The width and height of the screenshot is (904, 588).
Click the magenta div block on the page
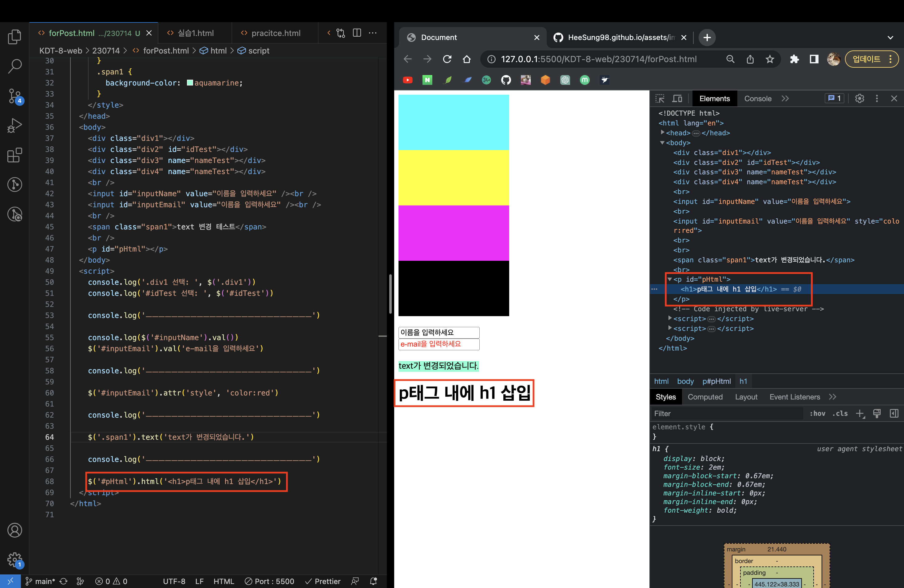pos(454,233)
